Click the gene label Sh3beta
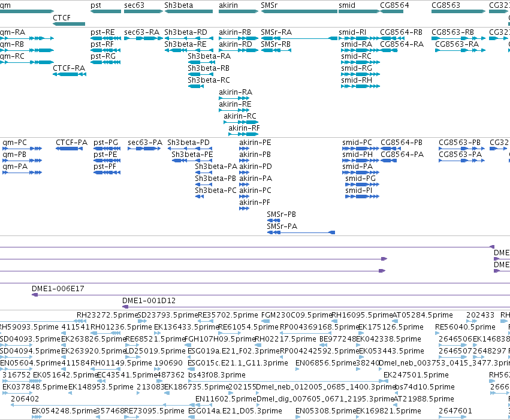The height and width of the screenshot is (420, 510). point(179,5)
